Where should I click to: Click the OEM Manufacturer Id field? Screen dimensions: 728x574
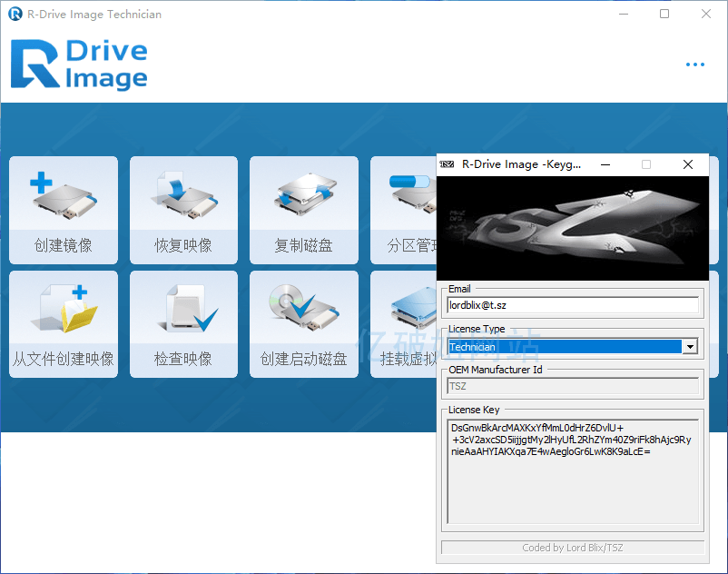[572, 386]
